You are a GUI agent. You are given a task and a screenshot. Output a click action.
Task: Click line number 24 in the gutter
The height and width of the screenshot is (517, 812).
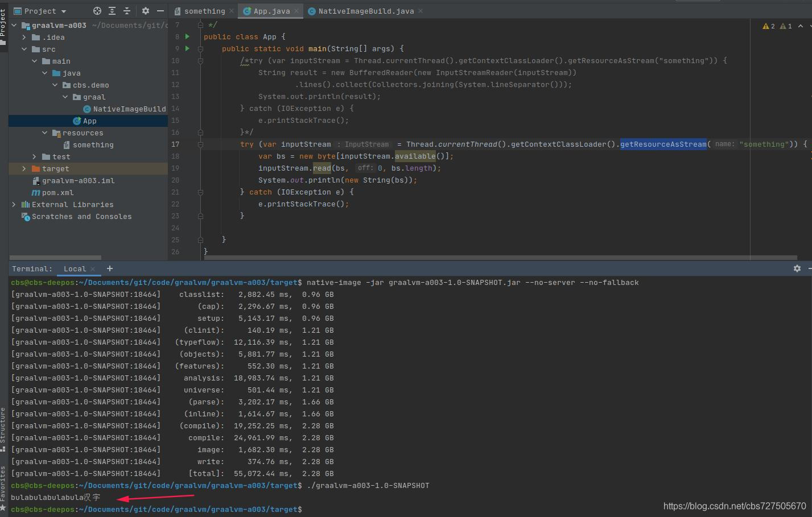(x=175, y=228)
